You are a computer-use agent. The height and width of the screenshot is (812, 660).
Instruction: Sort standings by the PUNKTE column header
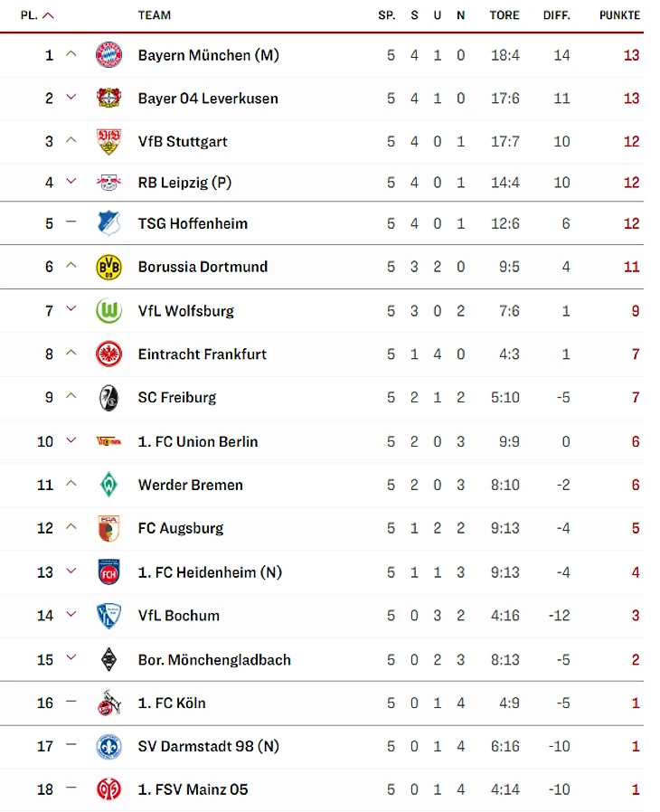pyautogui.click(x=619, y=15)
